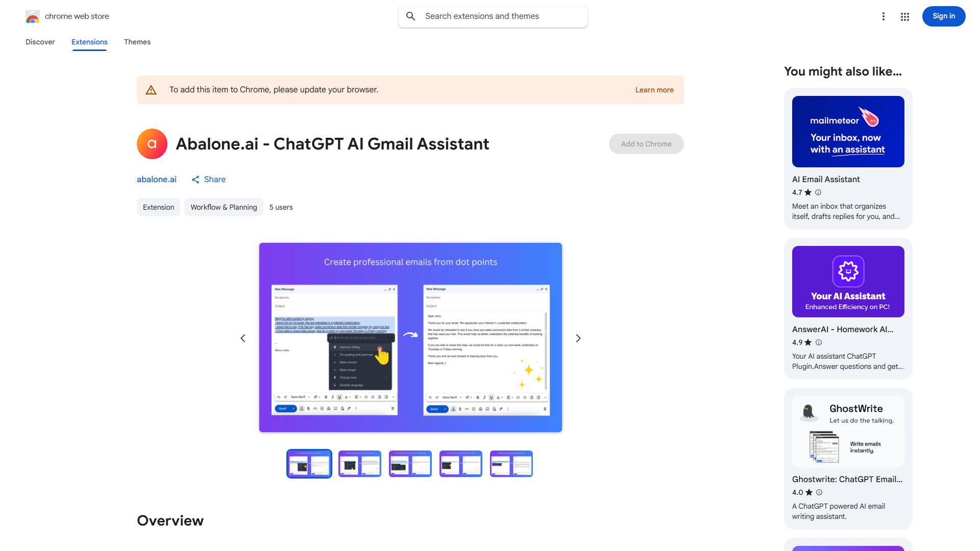Image resolution: width=980 pixels, height=551 pixels.
Task: Click rating info icon for AnswerAI
Action: [x=819, y=342]
